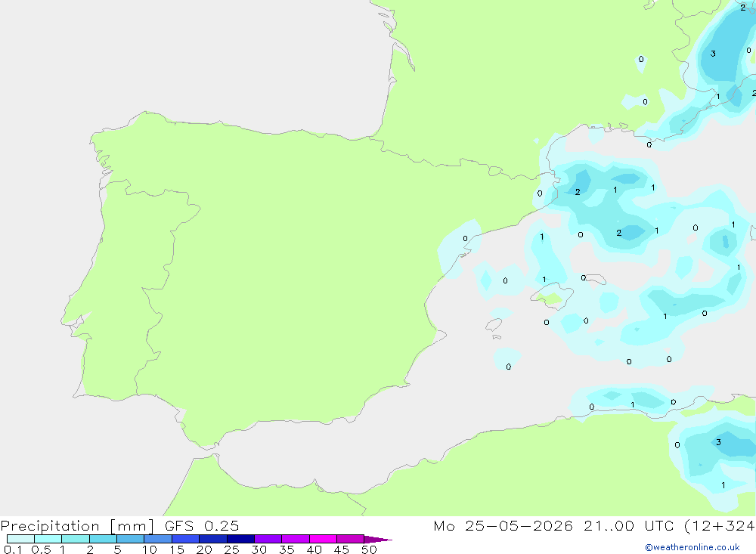Click the '3' value over northeastern Algeria

point(718,442)
